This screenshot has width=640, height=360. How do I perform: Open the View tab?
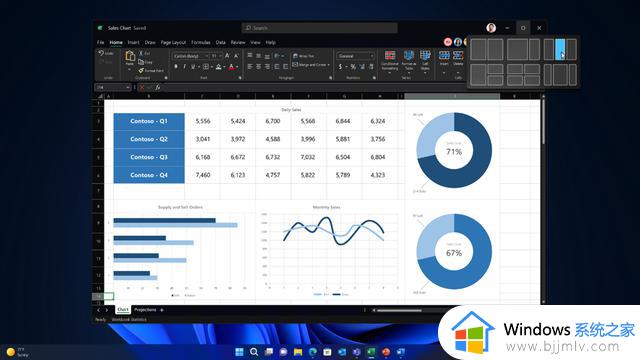(x=256, y=42)
